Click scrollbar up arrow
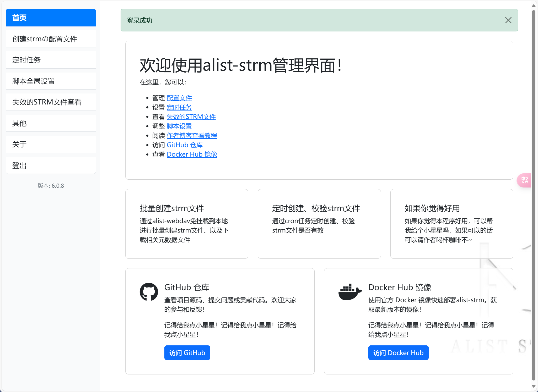Image resolution: width=538 pixels, height=392 pixels. pyautogui.click(x=534, y=5)
